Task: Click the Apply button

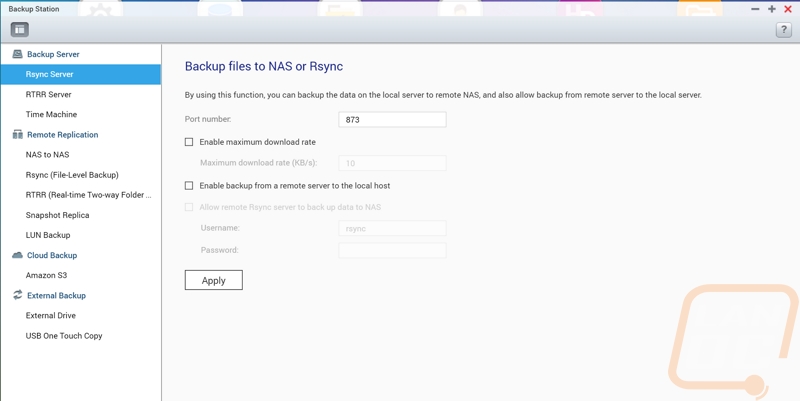Action: pyautogui.click(x=213, y=280)
